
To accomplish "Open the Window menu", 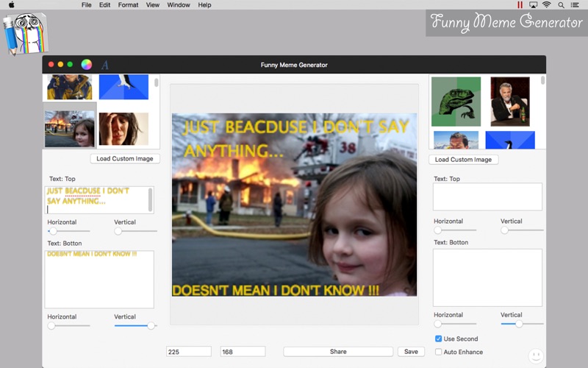I will (x=179, y=5).
